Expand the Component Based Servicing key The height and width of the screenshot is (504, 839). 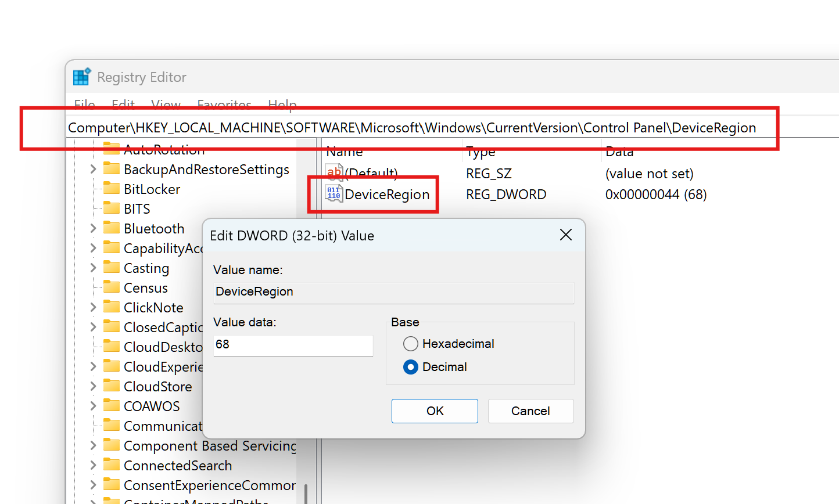[x=93, y=445]
